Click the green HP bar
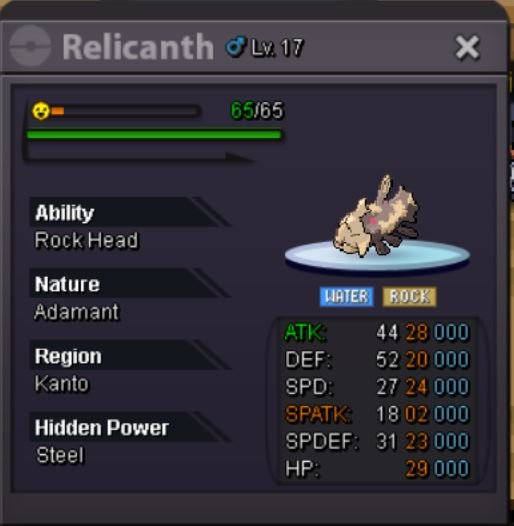 pyautogui.click(x=154, y=135)
